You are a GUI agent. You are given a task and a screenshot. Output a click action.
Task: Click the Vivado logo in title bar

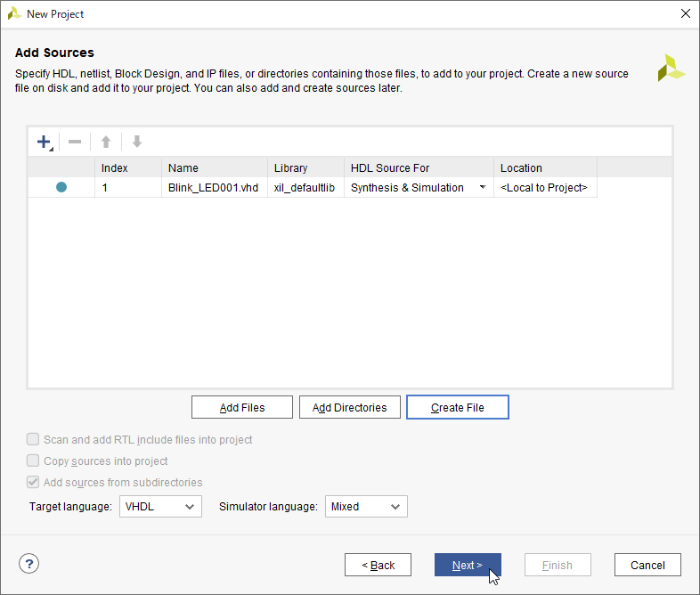click(14, 13)
